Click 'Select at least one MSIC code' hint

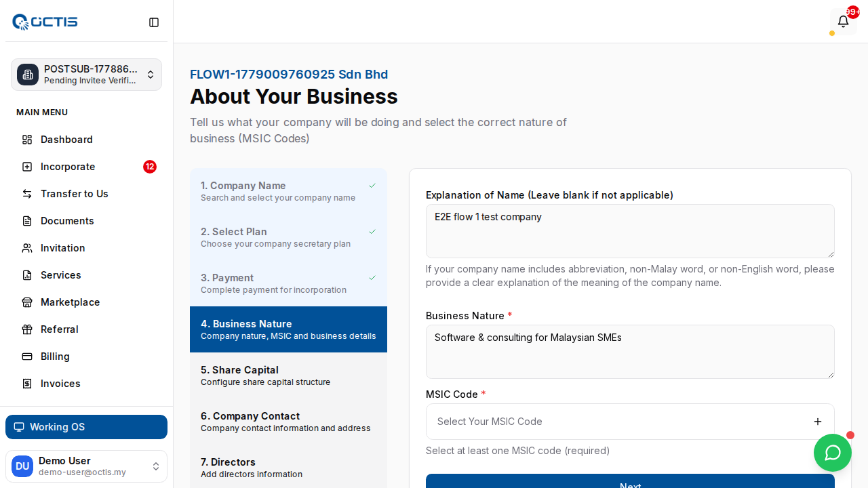click(517, 451)
